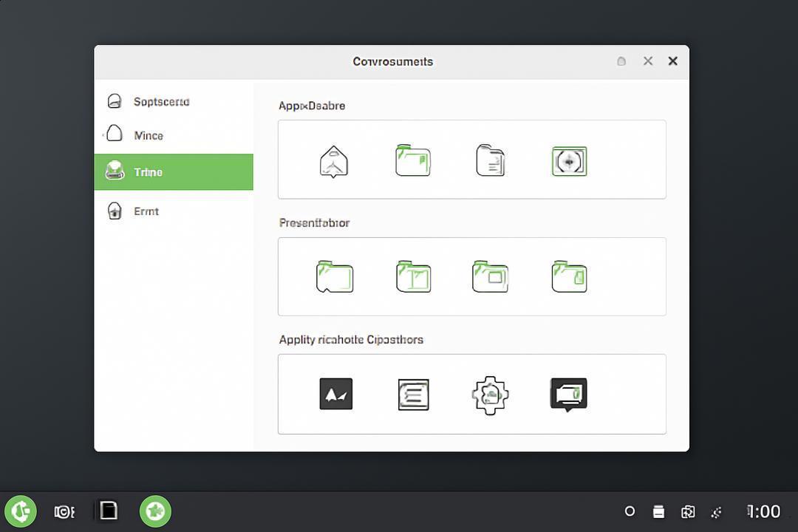Click the green star circle taskbar icon

[x=155, y=511]
